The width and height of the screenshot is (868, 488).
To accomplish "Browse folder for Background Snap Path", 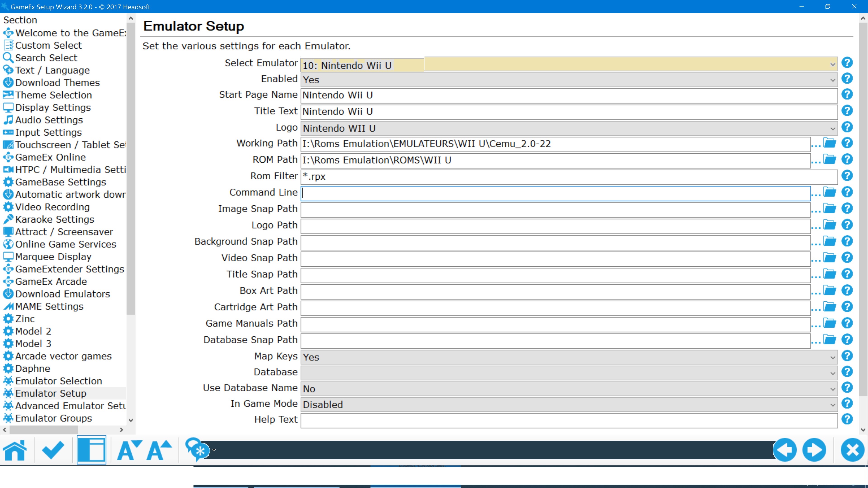I will [x=830, y=242].
